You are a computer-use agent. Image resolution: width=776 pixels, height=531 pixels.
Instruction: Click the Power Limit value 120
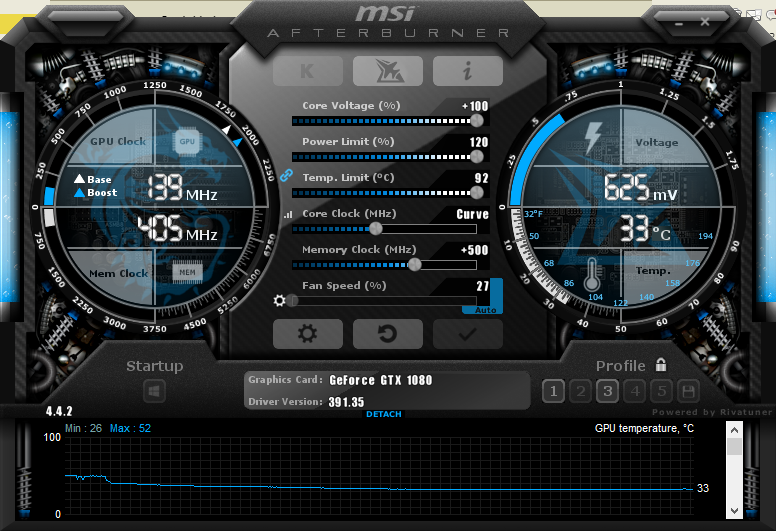[479, 142]
